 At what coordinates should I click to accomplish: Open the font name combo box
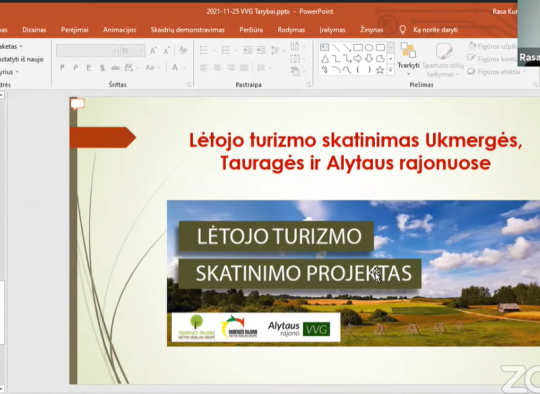click(x=87, y=51)
